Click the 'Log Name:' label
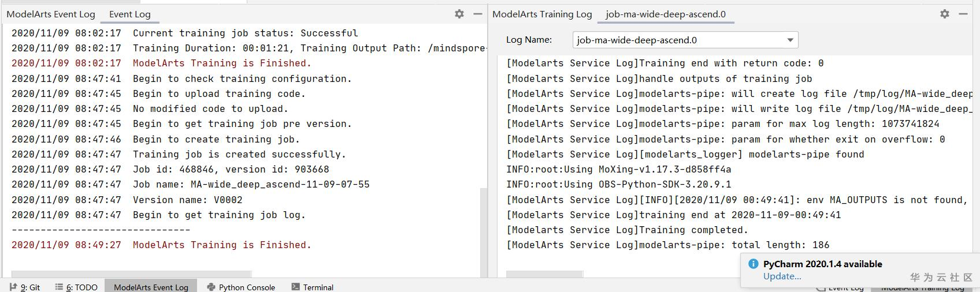 click(x=529, y=40)
